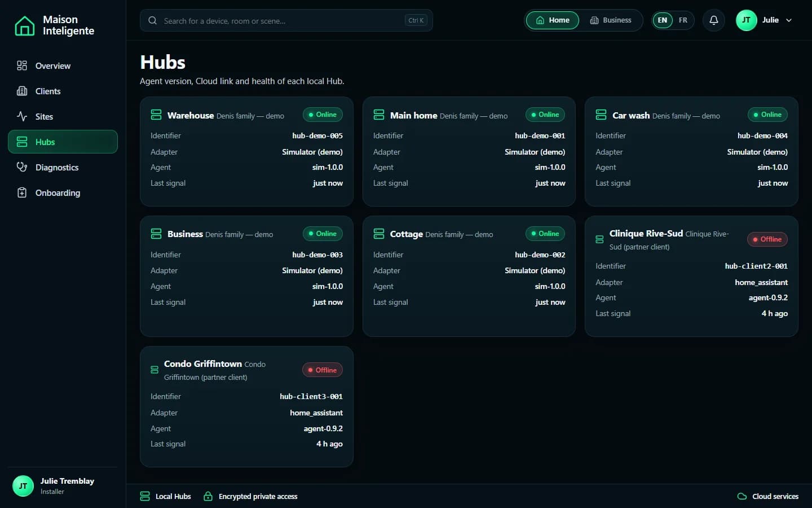Switch to Business mode in the top bar

(611, 20)
